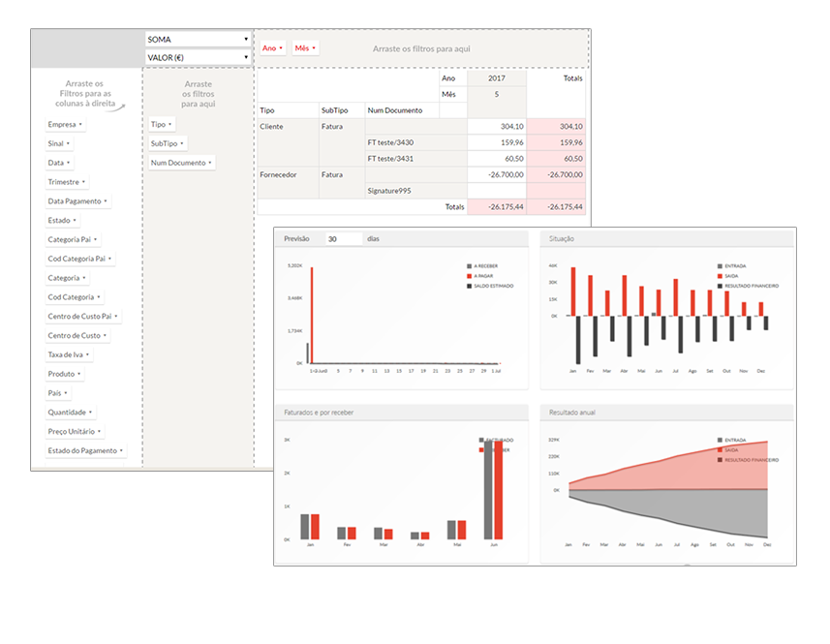
Task: Open the SOMA aggregation dropdown
Action: (x=198, y=39)
